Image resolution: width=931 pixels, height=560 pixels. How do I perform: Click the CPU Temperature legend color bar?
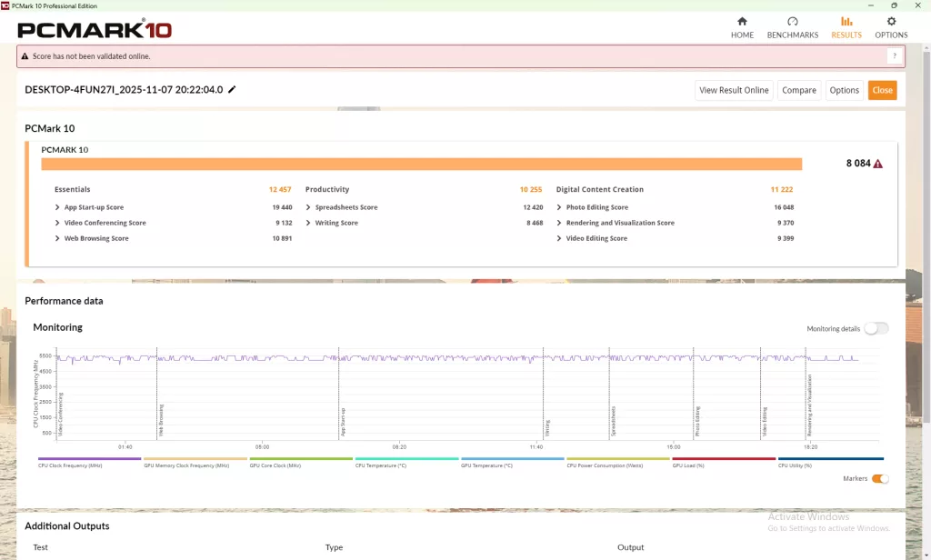[x=406, y=459]
